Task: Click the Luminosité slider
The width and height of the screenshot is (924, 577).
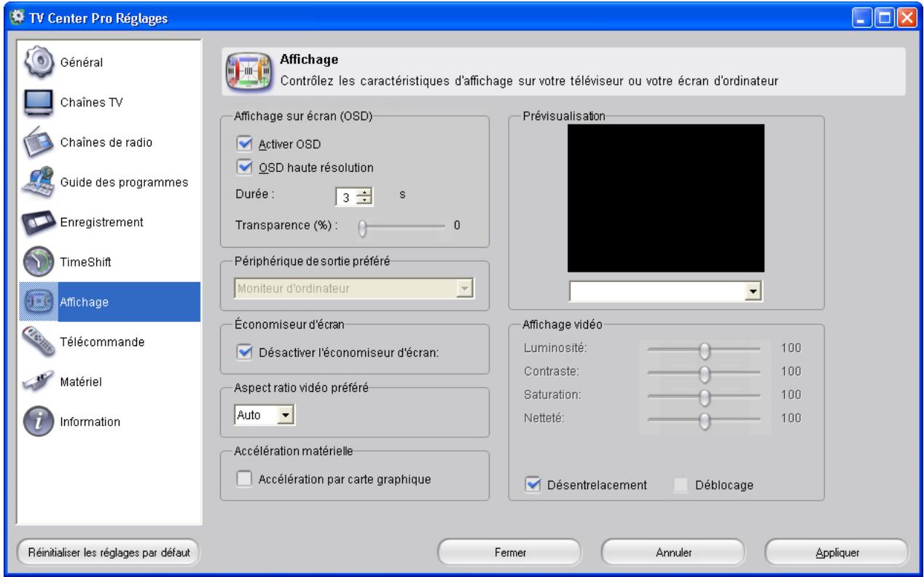Action: click(704, 349)
